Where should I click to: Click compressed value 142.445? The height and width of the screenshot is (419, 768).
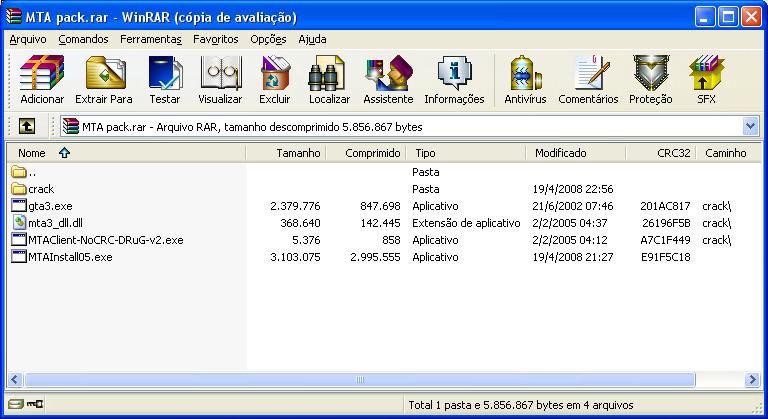[x=380, y=223]
